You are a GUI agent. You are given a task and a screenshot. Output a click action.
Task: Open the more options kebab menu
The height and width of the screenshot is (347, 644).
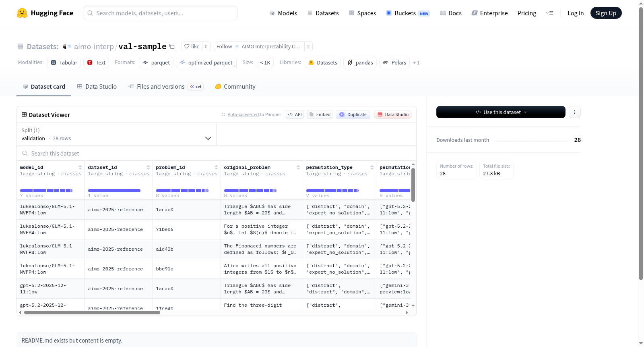point(575,112)
